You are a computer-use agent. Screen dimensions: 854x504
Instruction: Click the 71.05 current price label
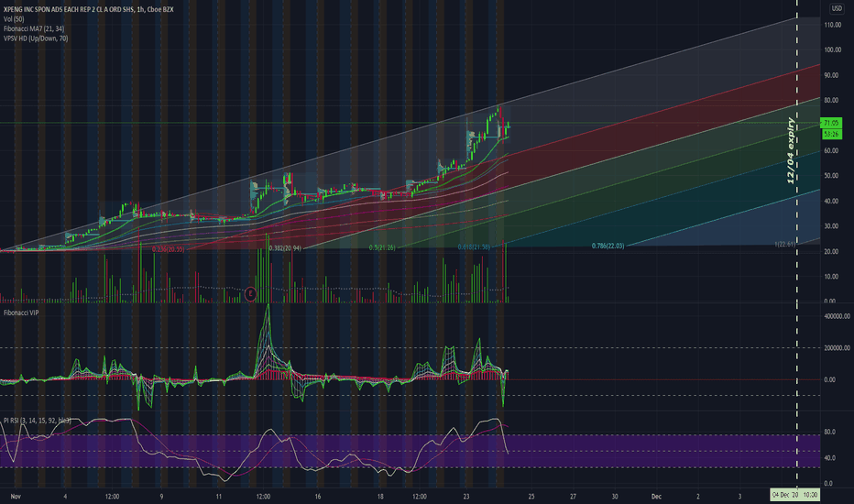(831, 123)
